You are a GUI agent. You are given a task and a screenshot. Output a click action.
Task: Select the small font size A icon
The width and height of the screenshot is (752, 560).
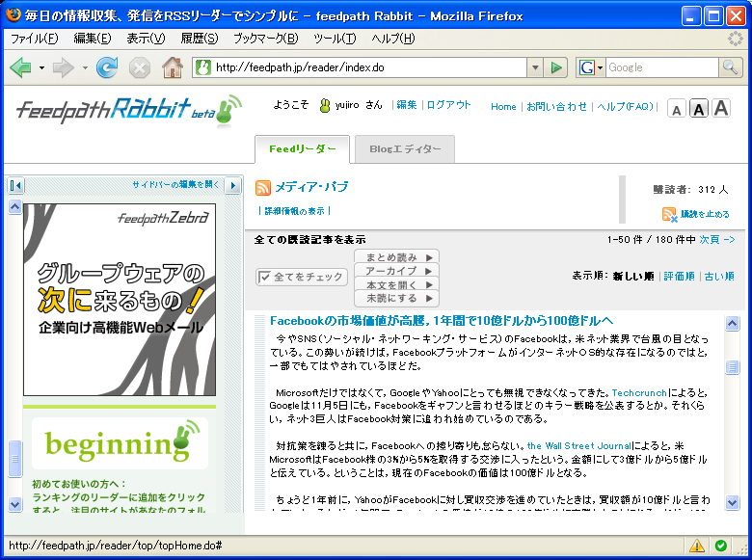(676, 110)
